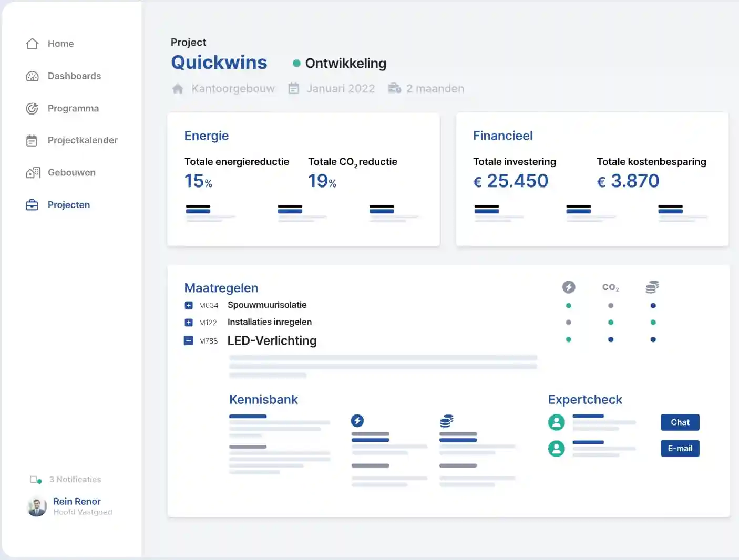Viewport: 739px width, 560px height.
Task: Click the energy bolt column icon in Maatregelen
Action: coord(569,287)
